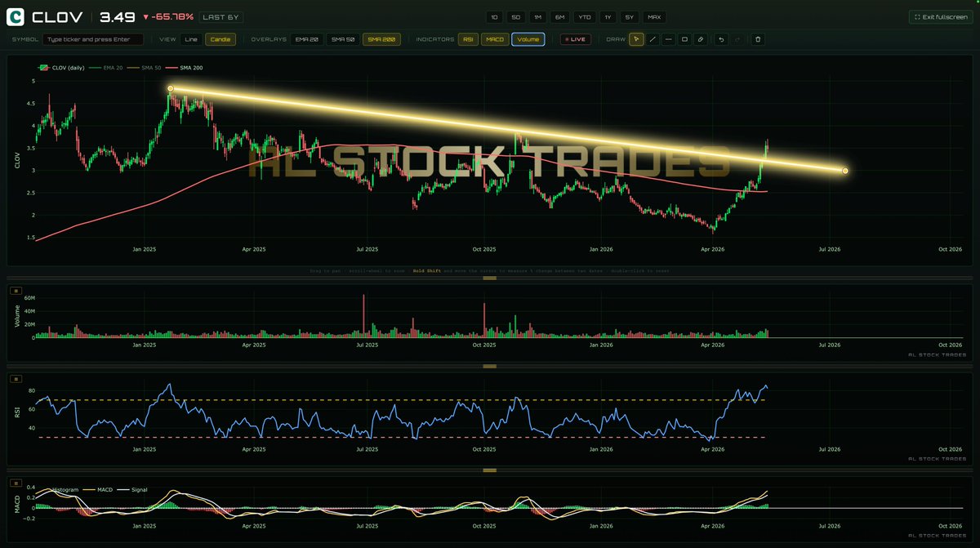Image resolution: width=980 pixels, height=548 pixels.
Task: Click the MACD panel corner icon
Action: coord(15,482)
